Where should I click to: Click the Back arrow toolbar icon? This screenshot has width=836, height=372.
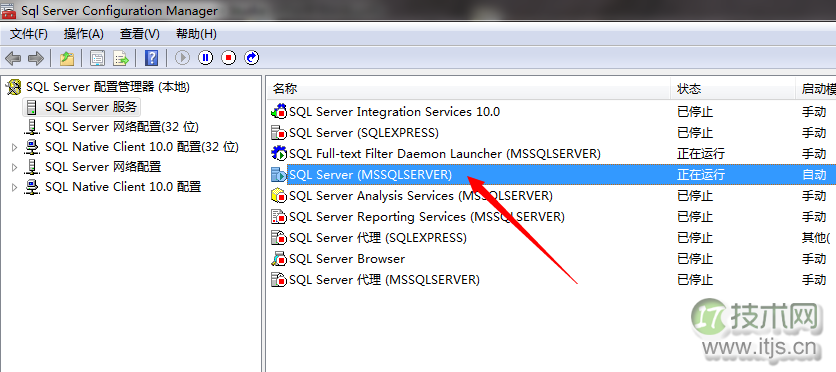13,58
